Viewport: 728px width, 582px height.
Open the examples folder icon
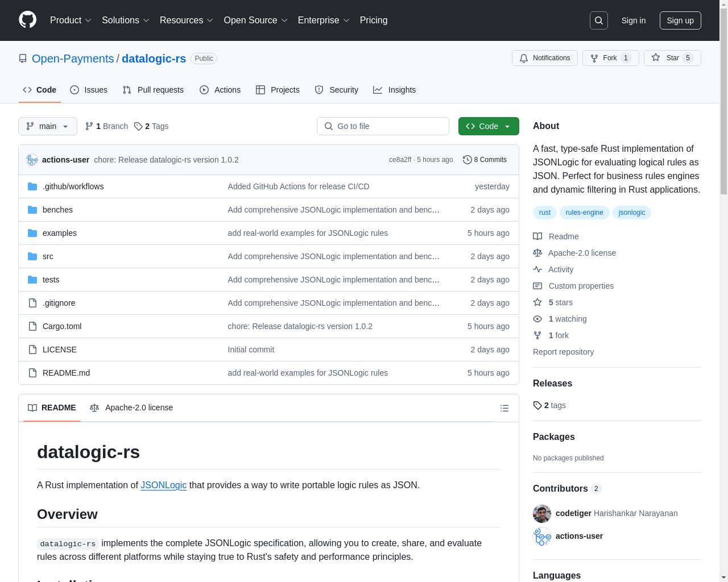(32, 233)
